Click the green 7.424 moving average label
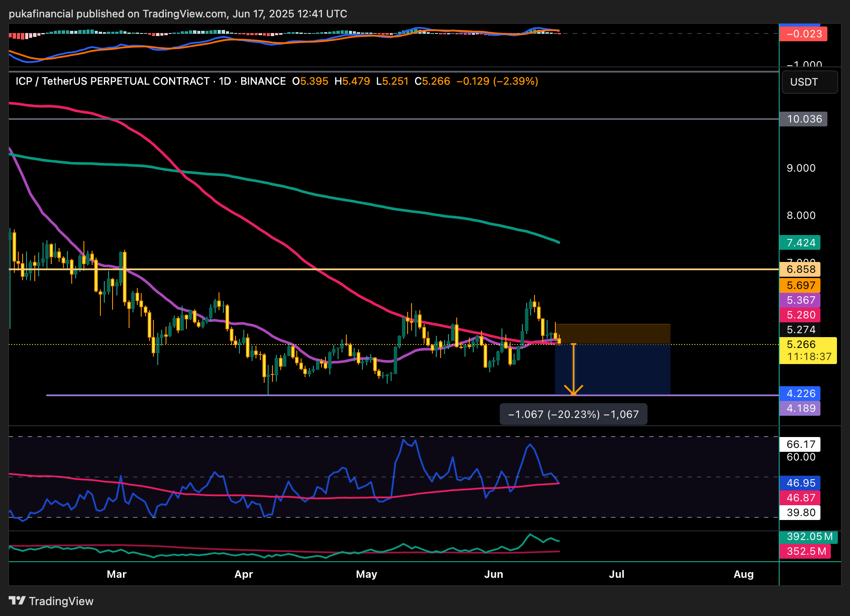The width and height of the screenshot is (850, 616). 800,243
